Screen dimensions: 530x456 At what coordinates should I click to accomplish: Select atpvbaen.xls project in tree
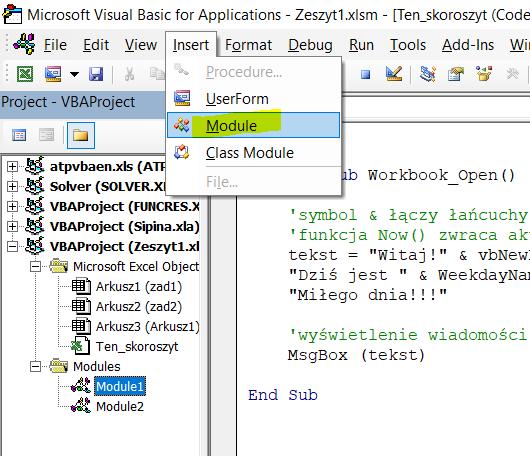[108, 166]
